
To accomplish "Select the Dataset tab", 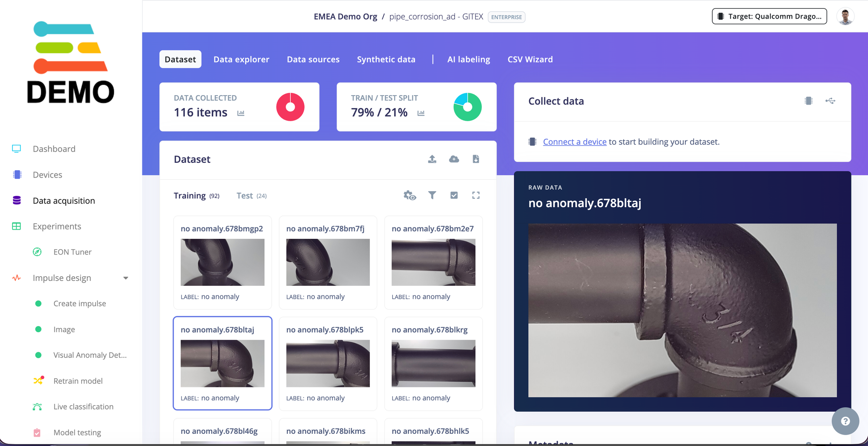I will point(180,59).
